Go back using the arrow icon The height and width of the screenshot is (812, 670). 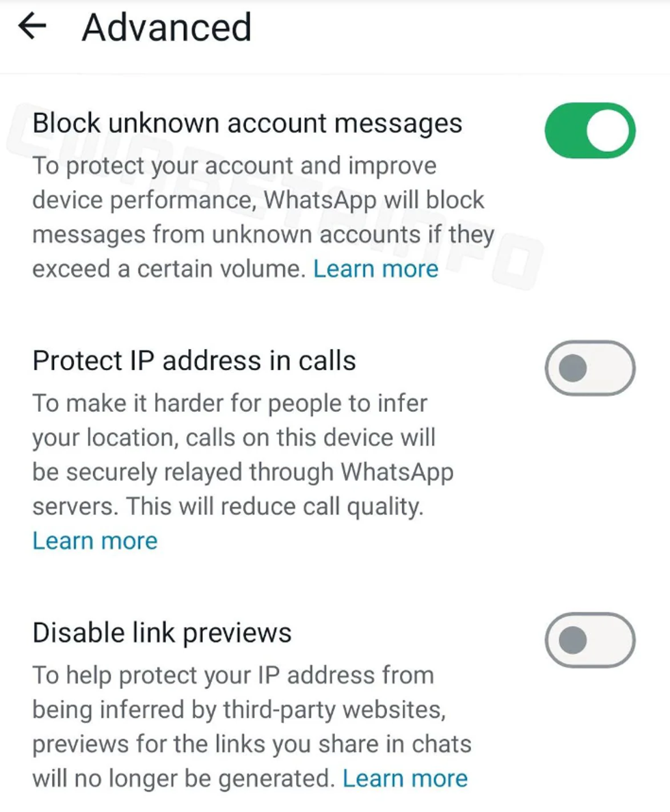[32, 26]
